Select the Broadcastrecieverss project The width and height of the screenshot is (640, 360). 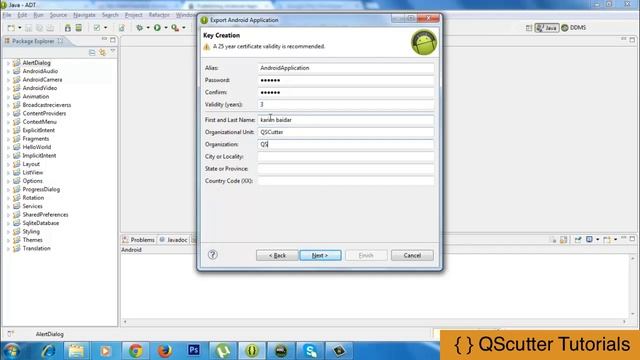tap(47, 105)
